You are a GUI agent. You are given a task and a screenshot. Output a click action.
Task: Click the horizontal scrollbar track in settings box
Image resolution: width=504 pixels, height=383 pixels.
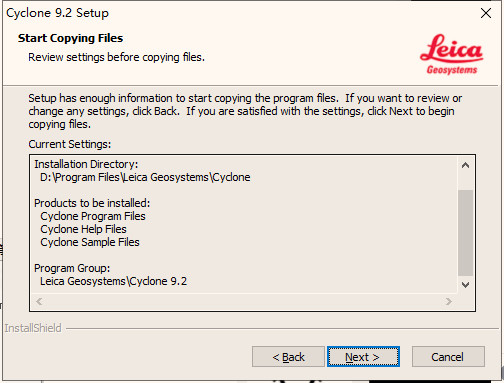(244, 301)
